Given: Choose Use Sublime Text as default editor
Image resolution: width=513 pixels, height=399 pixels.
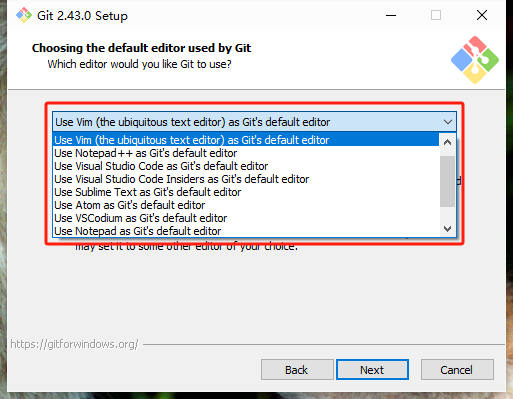Looking at the screenshot, I should point(246,192).
